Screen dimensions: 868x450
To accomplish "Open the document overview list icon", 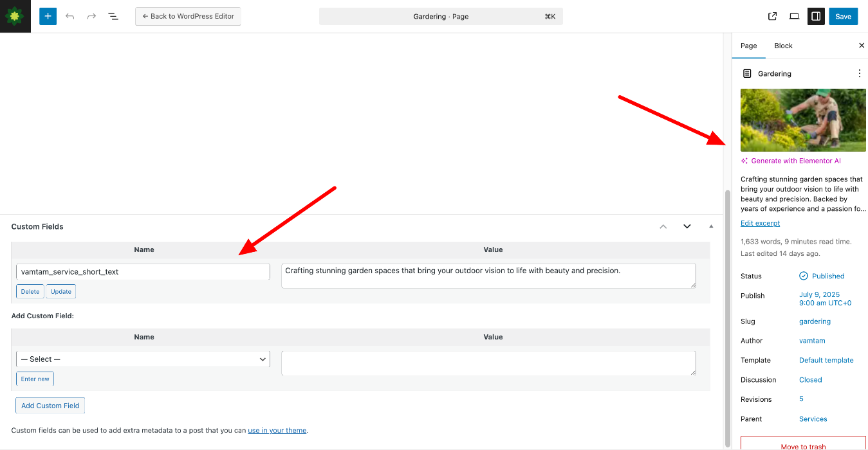I will click(113, 16).
